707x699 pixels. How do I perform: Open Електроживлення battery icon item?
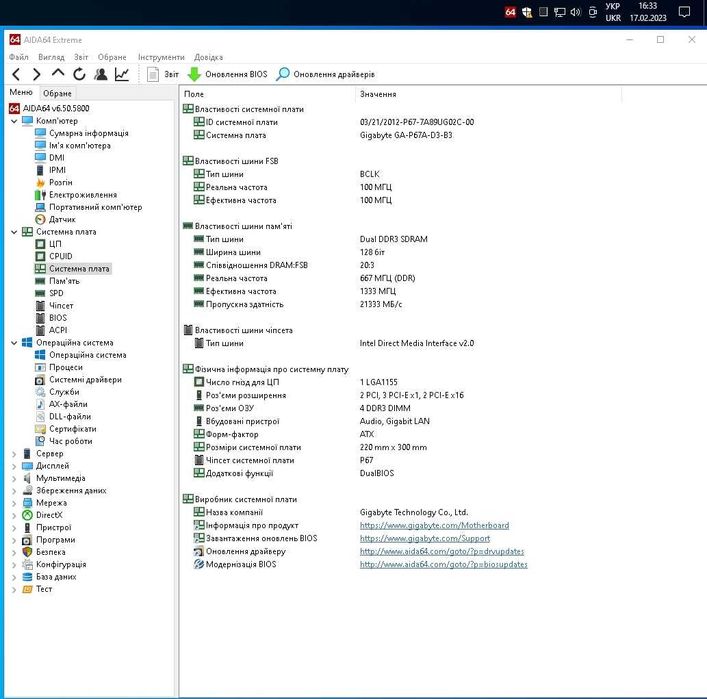(83, 195)
